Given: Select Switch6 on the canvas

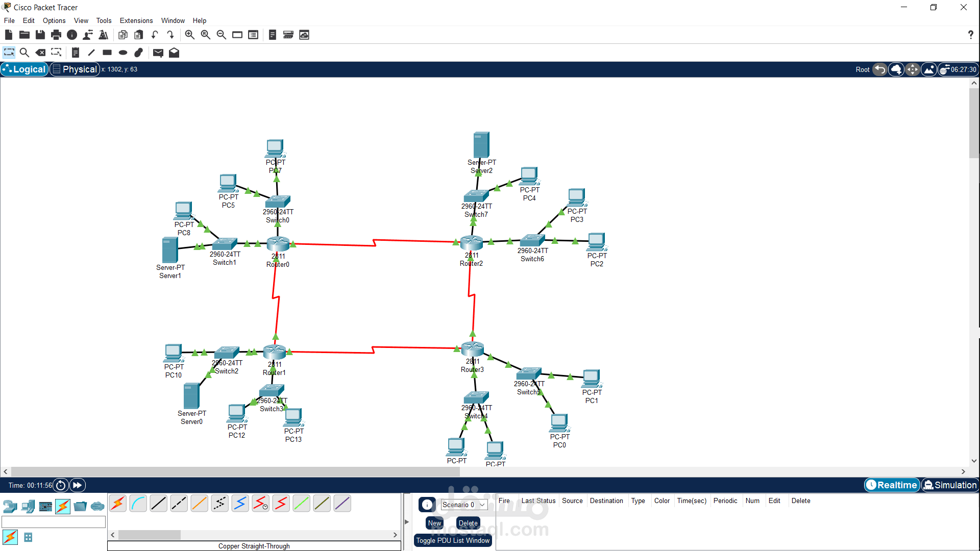Looking at the screenshot, I should [x=532, y=240].
